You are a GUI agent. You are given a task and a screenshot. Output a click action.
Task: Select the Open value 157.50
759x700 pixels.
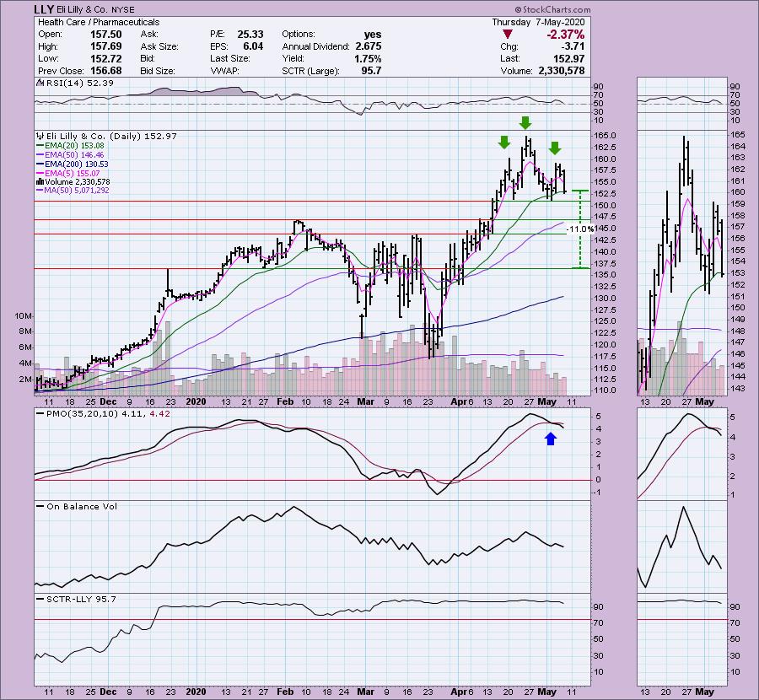tap(105, 35)
